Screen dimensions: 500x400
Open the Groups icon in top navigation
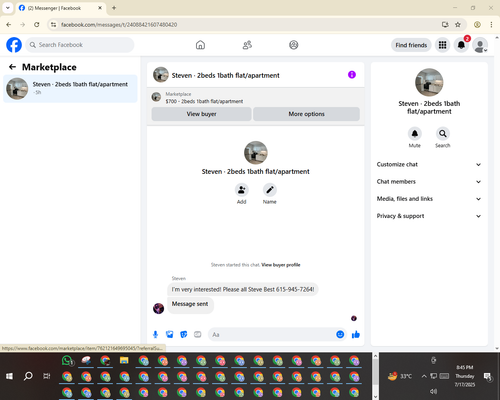[293, 45]
